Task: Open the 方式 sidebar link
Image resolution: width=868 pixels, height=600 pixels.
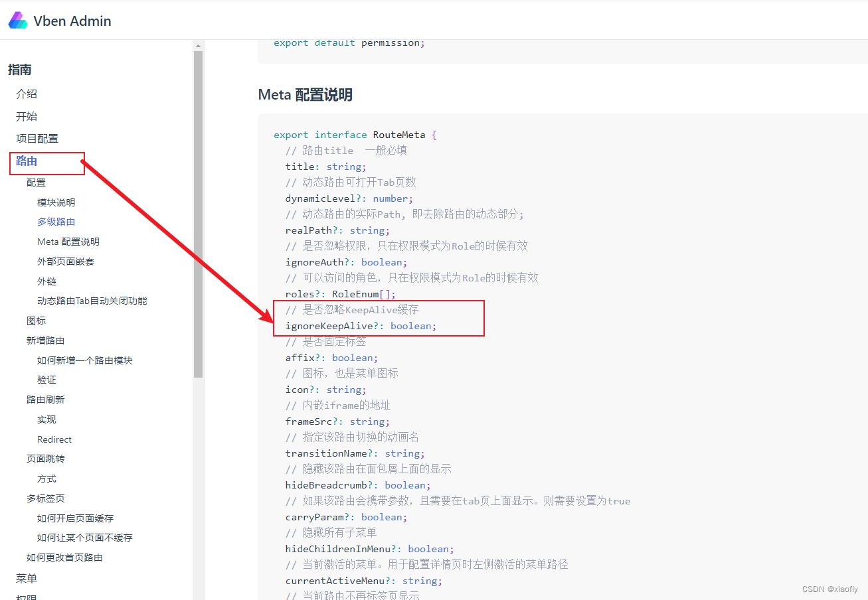Action: [46, 479]
